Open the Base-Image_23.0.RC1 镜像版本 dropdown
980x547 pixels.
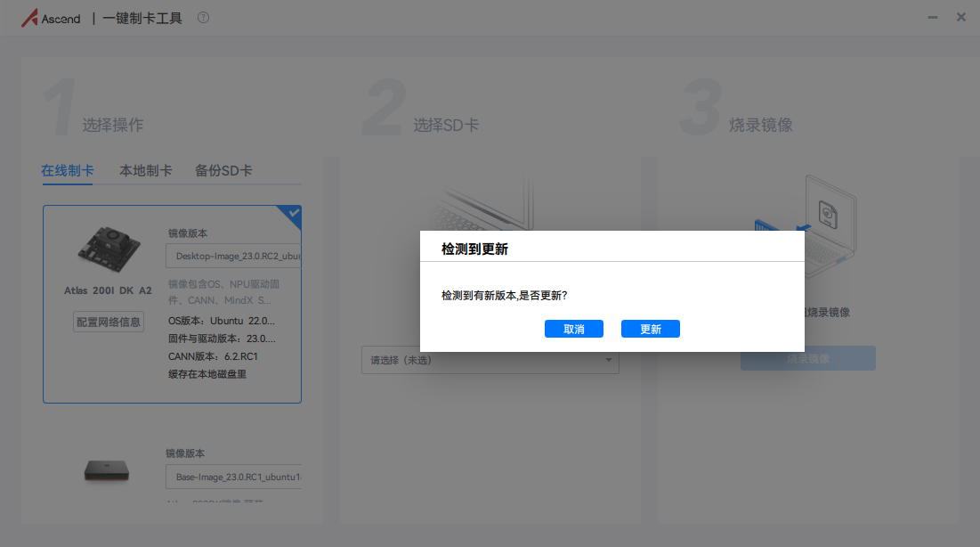(233, 477)
